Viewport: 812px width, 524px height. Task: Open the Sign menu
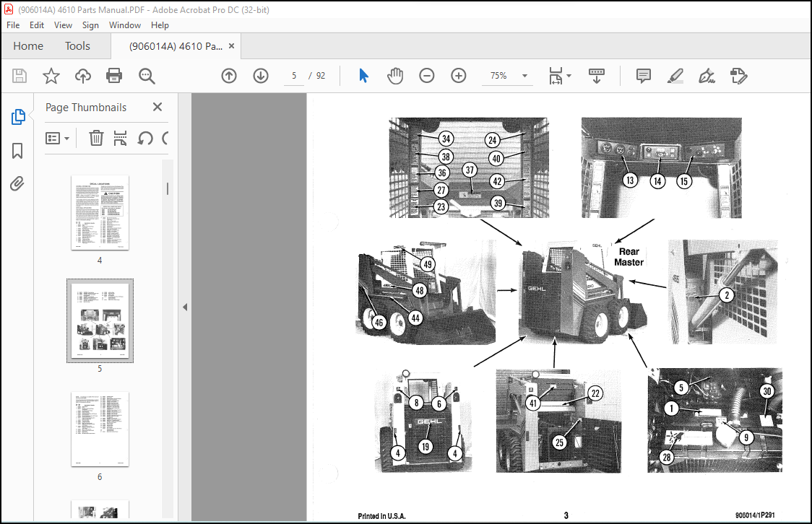pyautogui.click(x=90, y=25)
